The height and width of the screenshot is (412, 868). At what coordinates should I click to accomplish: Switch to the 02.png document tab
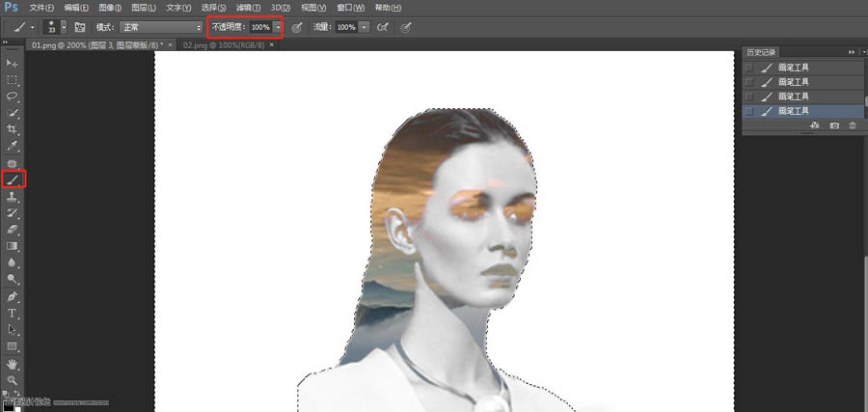pyautogui.click(x=224, y=44)
